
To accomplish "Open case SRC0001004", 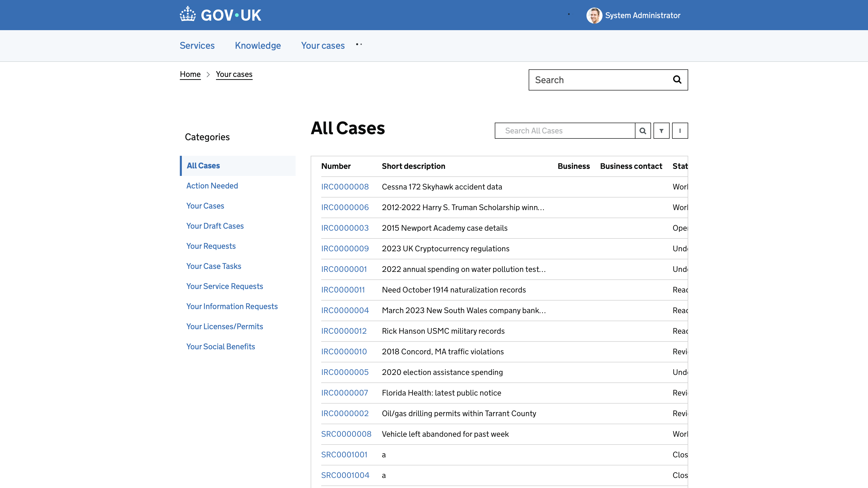I will coord(345,475).
